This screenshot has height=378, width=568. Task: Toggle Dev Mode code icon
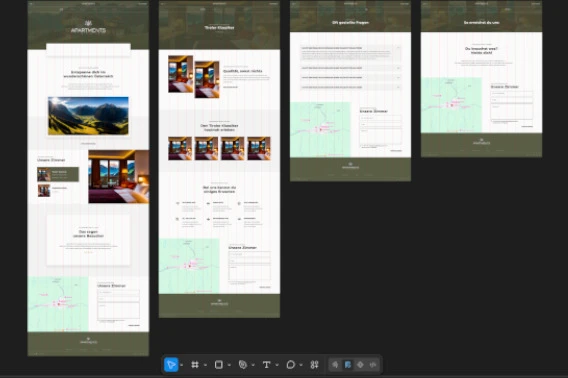coord(373,365)
